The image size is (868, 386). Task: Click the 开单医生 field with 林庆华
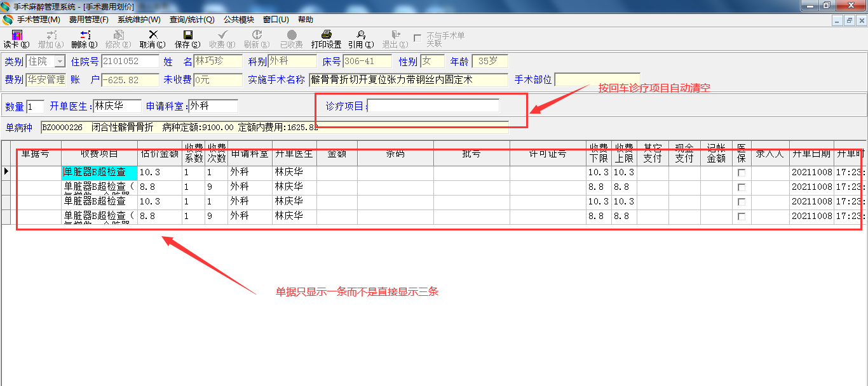pyautogui.click(x=118, y=106)
